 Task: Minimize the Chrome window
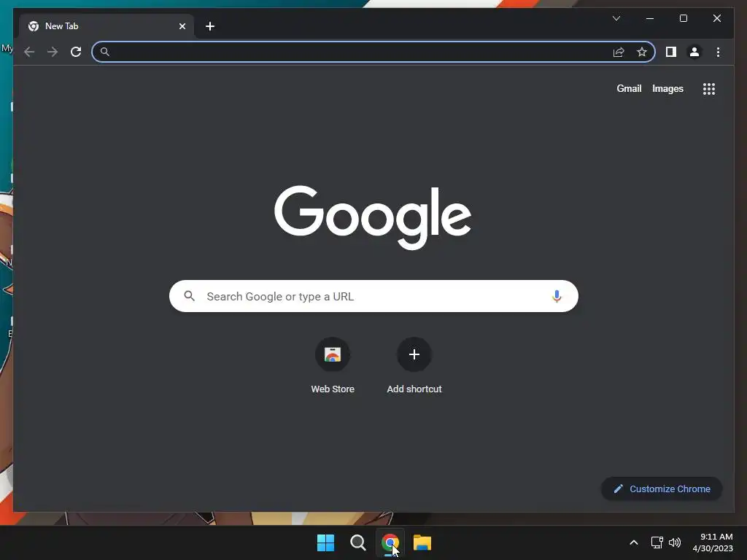coord(650,18)
